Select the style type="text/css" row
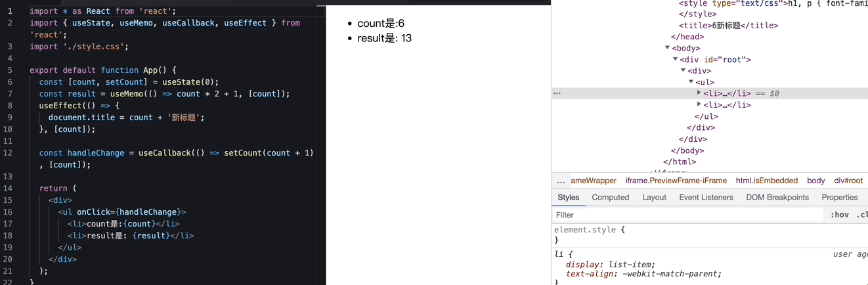Screen dimensions: 868x285 [773, 3]
